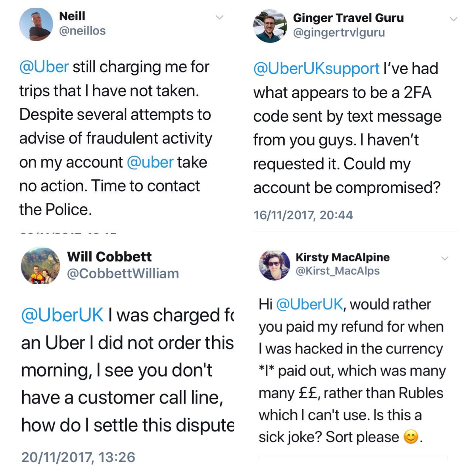Open Ginger Travel Guru's profile picture
This screenshot has width=476, height=476.
coord(270,26)
